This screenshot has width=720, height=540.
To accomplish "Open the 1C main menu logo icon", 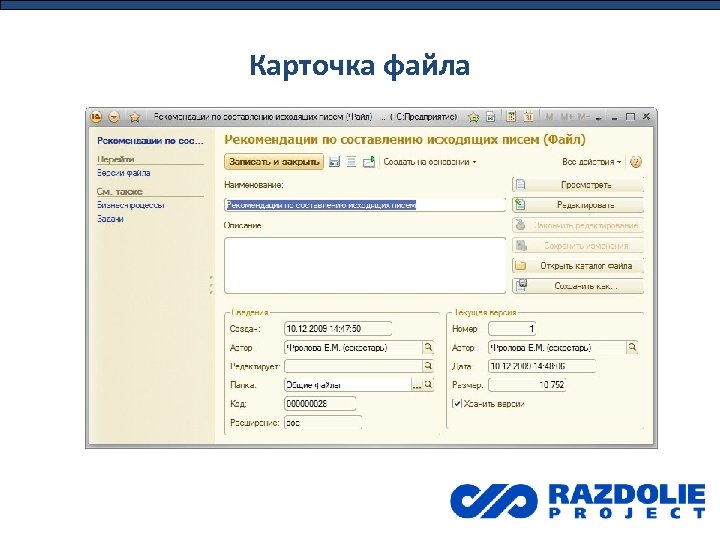I will pyautogui.click(x=96, y=117).
